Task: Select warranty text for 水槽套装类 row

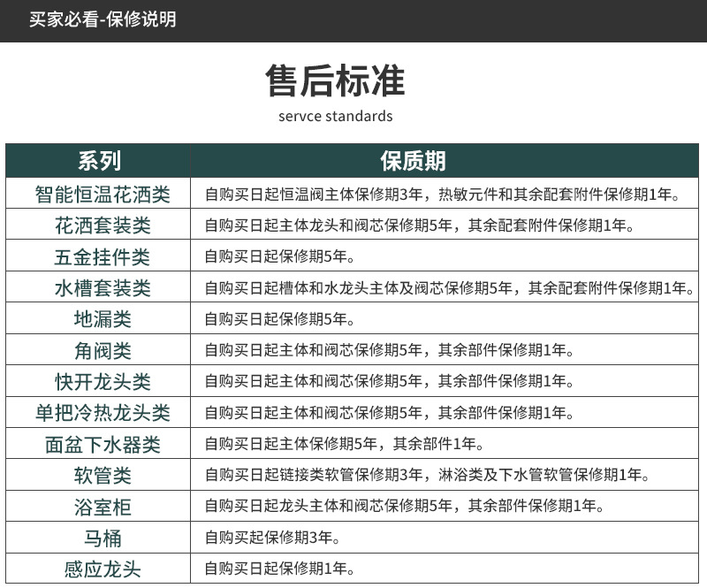Action: (450, 288)
